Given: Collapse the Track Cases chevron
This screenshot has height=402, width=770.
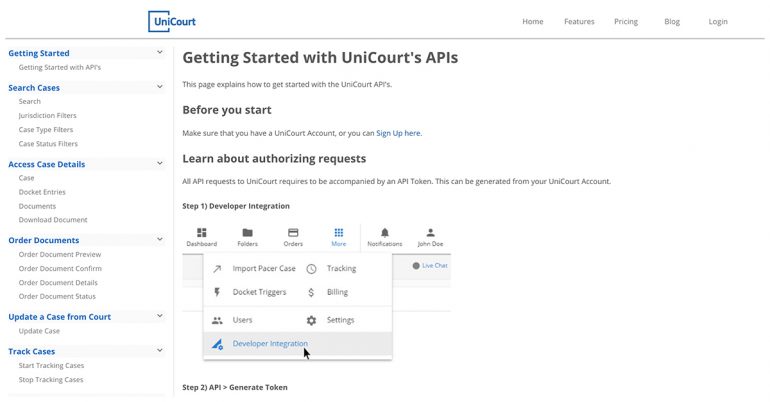Looking at the screenshot, I should tap(160, 350).
